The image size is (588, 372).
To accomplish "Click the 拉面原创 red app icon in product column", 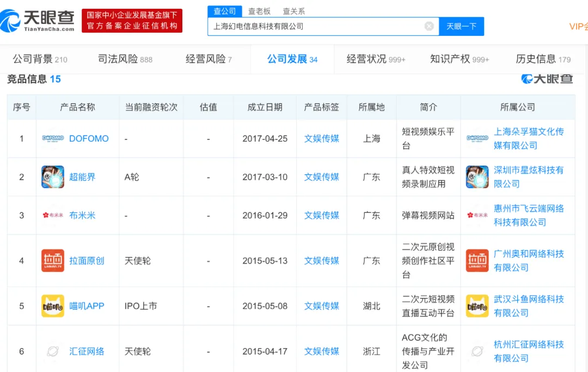I will point(53,261).
